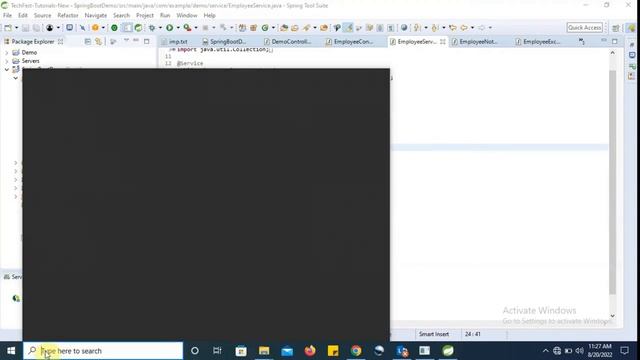Open the Search menu
Viewport: 640px width, 360px height.
[121, 16]
